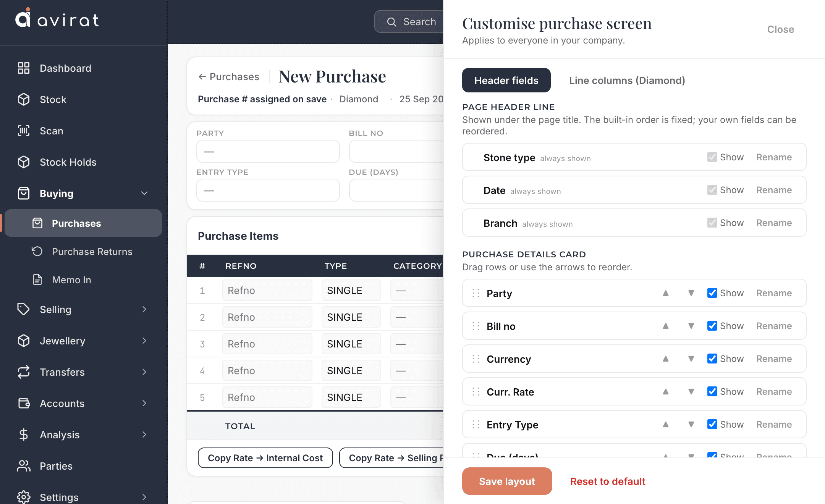Click the Settings gear icon
Viewport: 825px width, 504px height.
(x=24, y=497)
